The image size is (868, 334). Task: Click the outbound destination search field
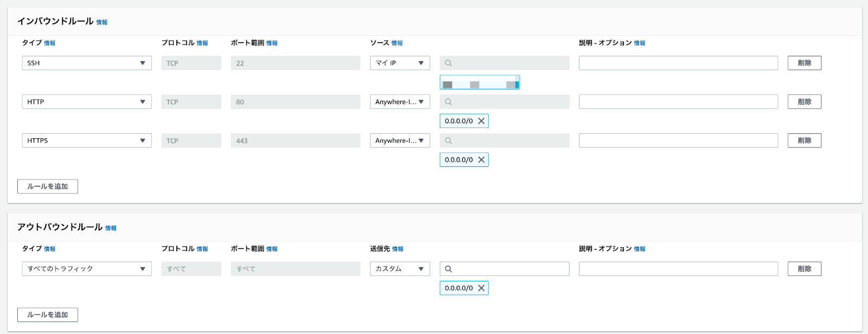[x=505, y=269]
